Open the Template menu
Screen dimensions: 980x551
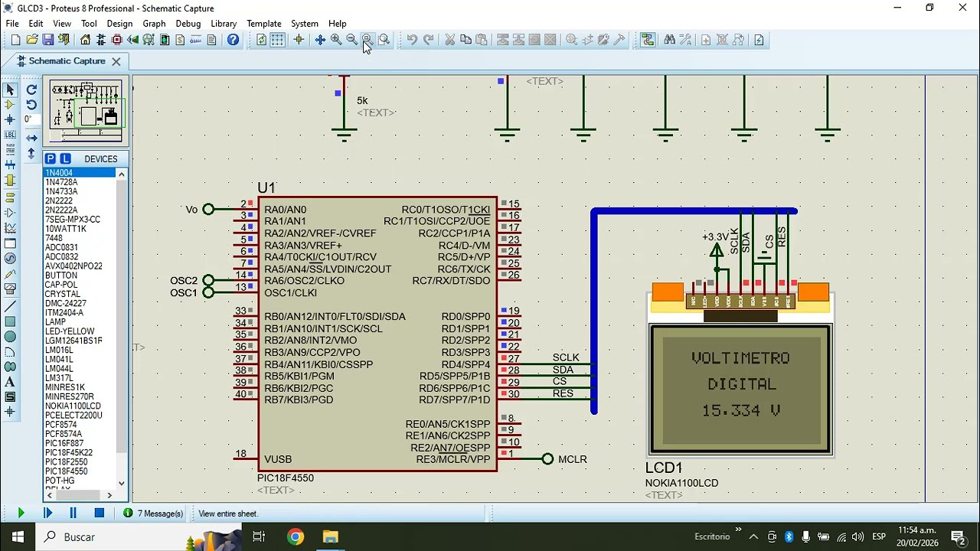click(x=263, y=24)
